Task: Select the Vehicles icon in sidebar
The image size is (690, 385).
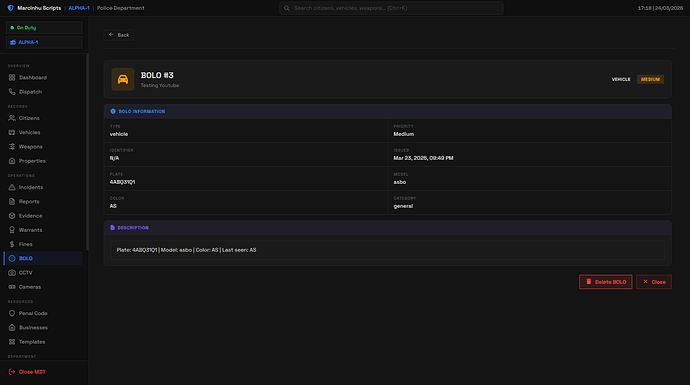Action: [12, 132]
